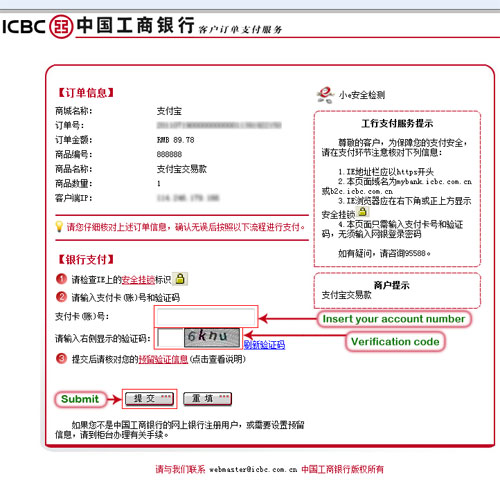Click the 刷新验证码 refresh link
This screenshot has width=500, height=483.
[x=264, y=345]
